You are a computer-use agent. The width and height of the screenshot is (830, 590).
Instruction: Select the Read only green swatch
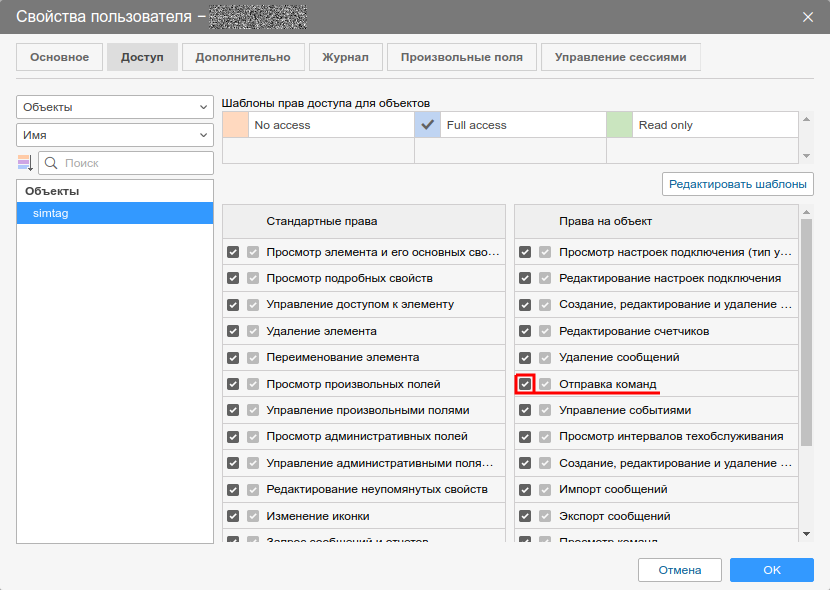click(x=620, y=125)
